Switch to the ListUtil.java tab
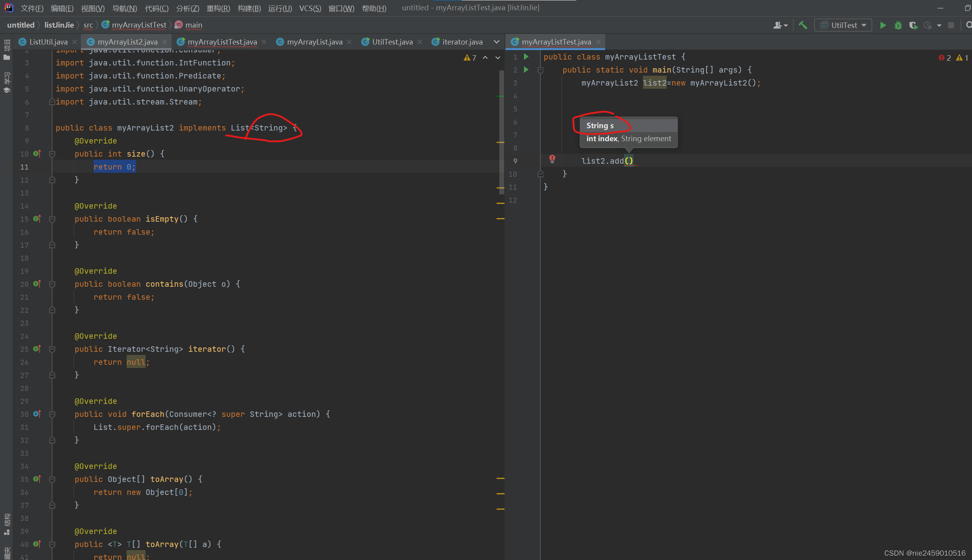Screen dimensions: 972x560 (x=48, y=42)
